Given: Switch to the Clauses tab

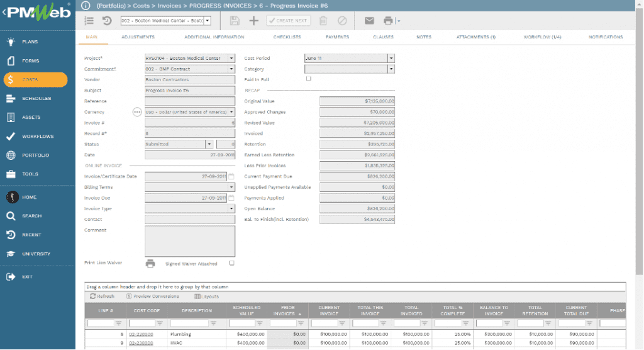Looking at the screenshot, I should coord(383,37).
